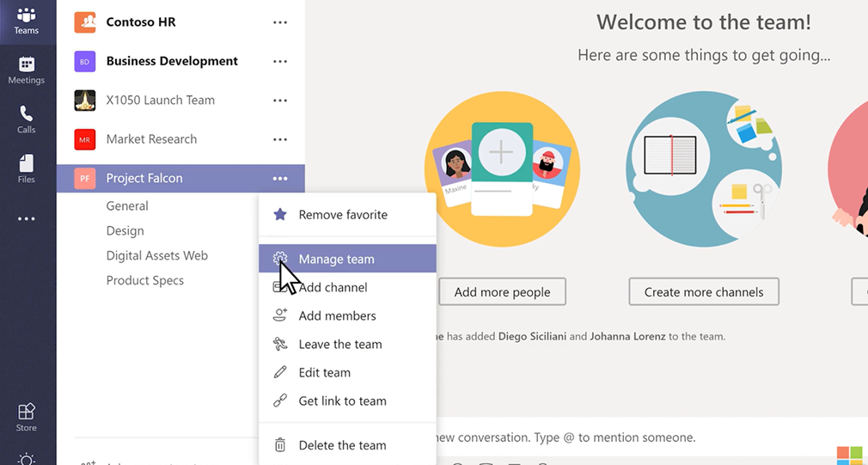
Task: Click the Business Development BD avatar
Action: click(85, 61)
